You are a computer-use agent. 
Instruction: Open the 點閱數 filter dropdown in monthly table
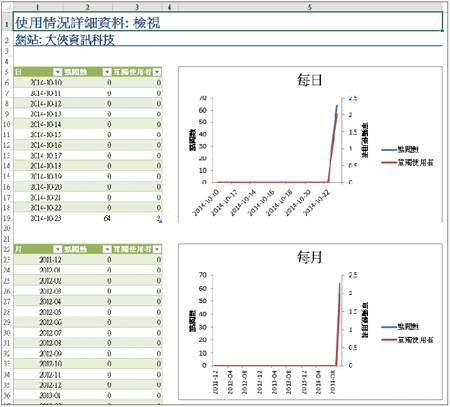click(x=107, y=249)
